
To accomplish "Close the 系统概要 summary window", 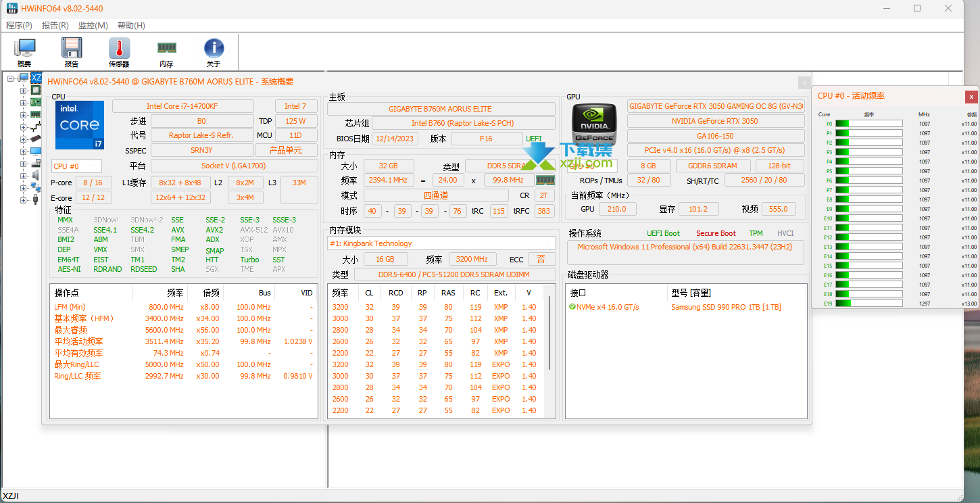I will [804, 82].
